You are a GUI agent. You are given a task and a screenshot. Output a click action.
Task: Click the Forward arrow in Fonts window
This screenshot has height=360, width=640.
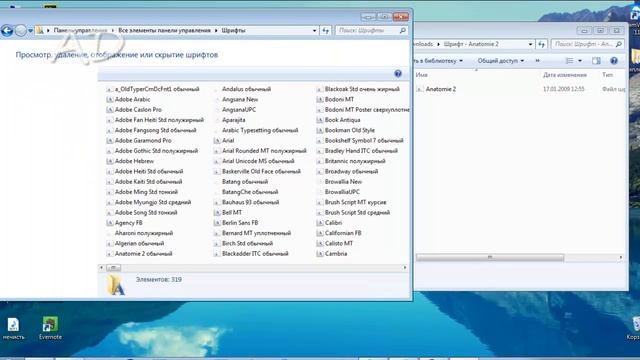click(x=20, y=31)
